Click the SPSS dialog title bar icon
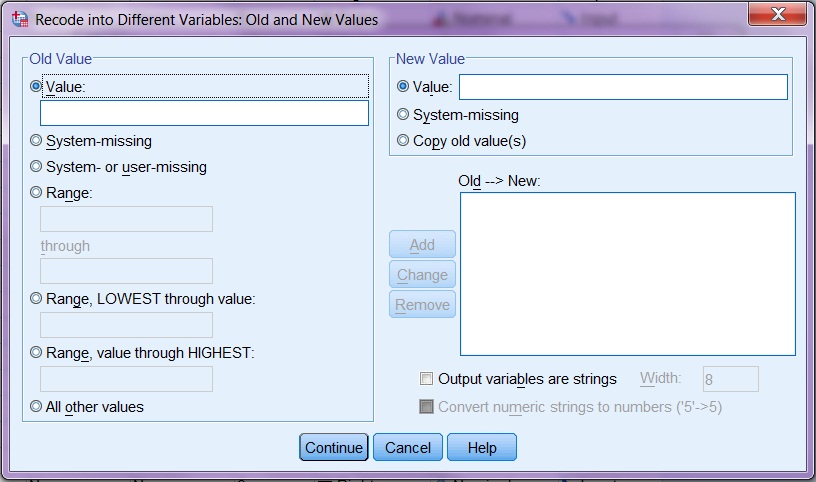 (x=19, y=19)
